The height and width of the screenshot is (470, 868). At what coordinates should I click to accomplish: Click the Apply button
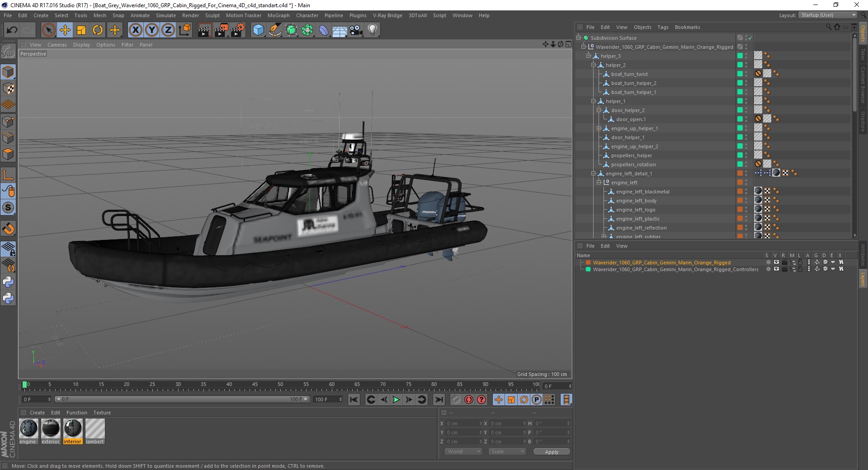click(552, 451)
